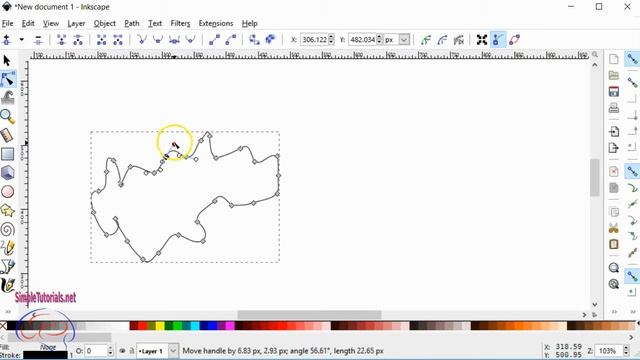Viewport: 640px width, 360px height.
Task: Click the opacity O: input field
Action: (x=96, y=351)
